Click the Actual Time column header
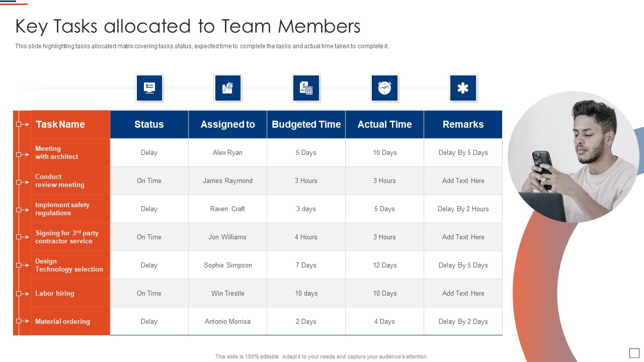 (385, 124)
